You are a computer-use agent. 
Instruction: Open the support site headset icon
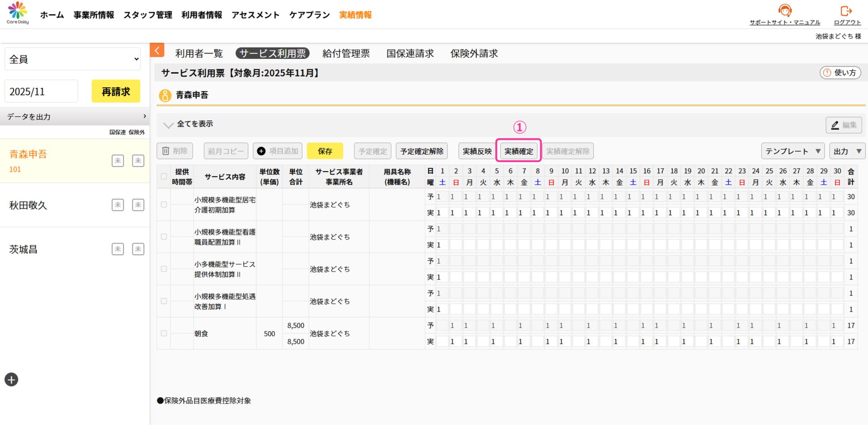[784, 10]
